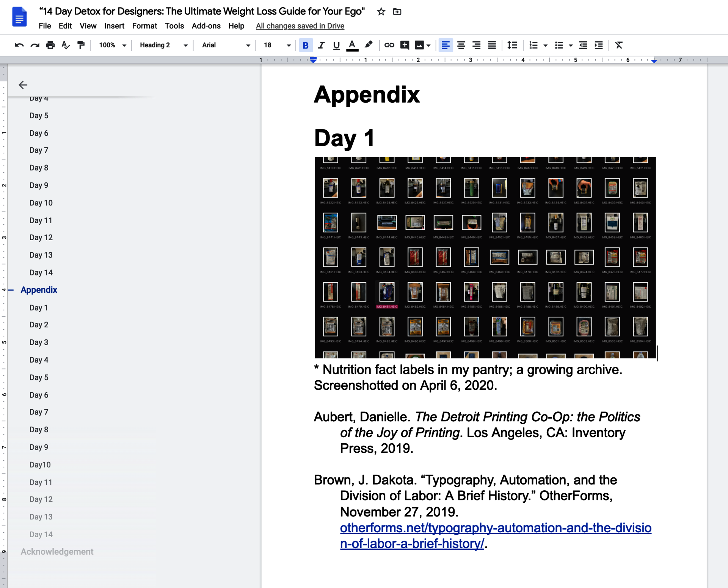Clear formatting with the Tx icon

(619, 45)
